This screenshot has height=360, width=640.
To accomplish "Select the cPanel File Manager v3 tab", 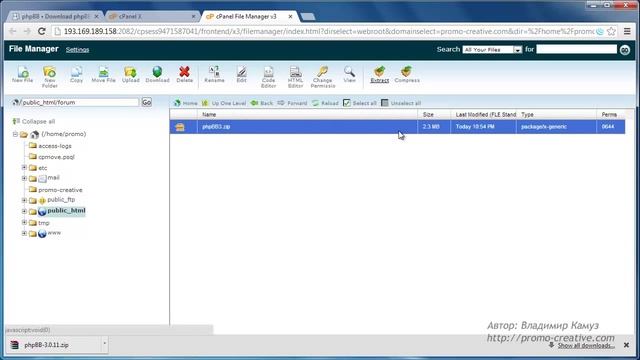I will [249, 17].
